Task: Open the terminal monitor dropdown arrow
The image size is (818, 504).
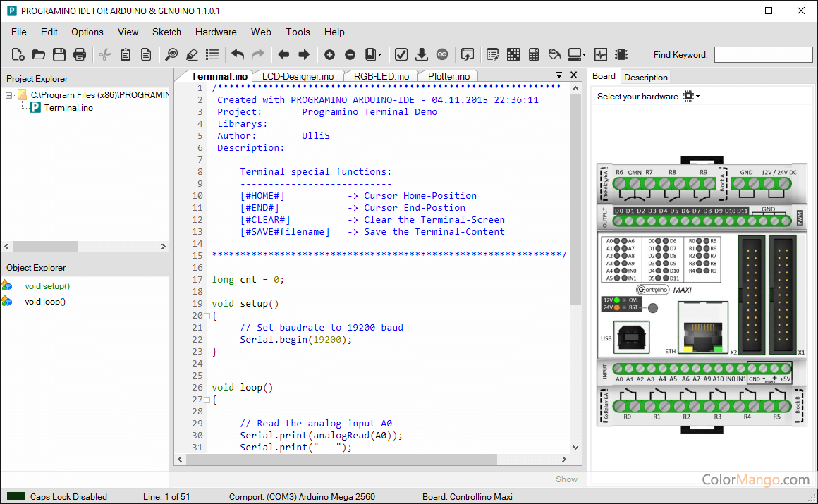Action: pyautogui.click(x=585, y=55)
